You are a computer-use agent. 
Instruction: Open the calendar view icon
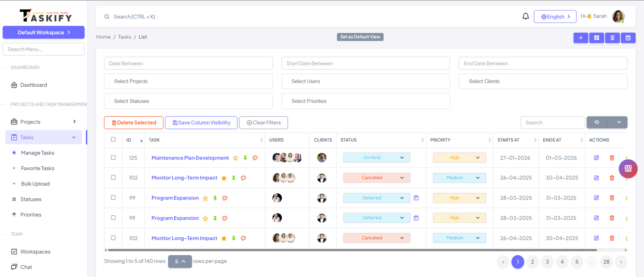tap(628, 37)
